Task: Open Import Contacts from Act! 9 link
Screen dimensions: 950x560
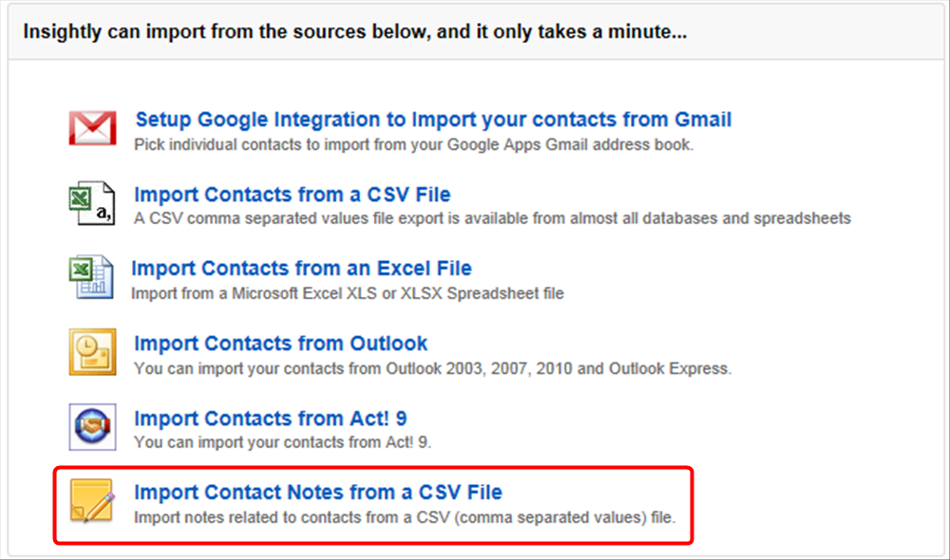Action: click(x=270, y=419)
